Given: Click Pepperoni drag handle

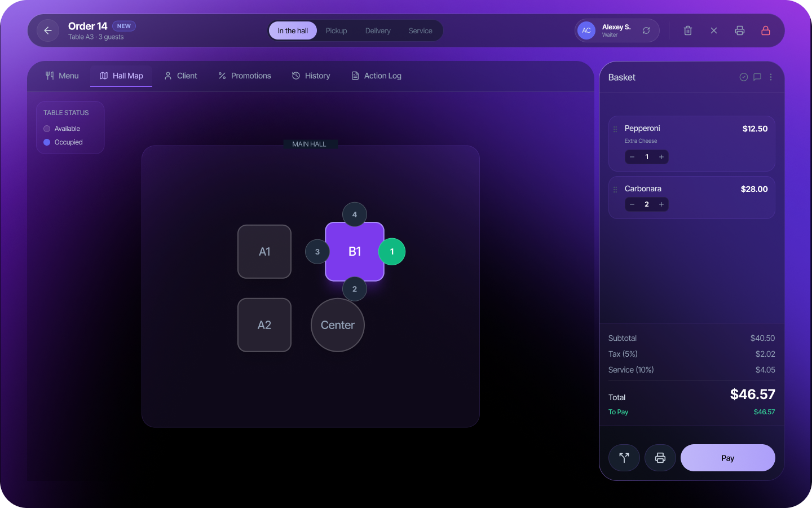Looking at the screenshot, I should (x=615, y=129).
